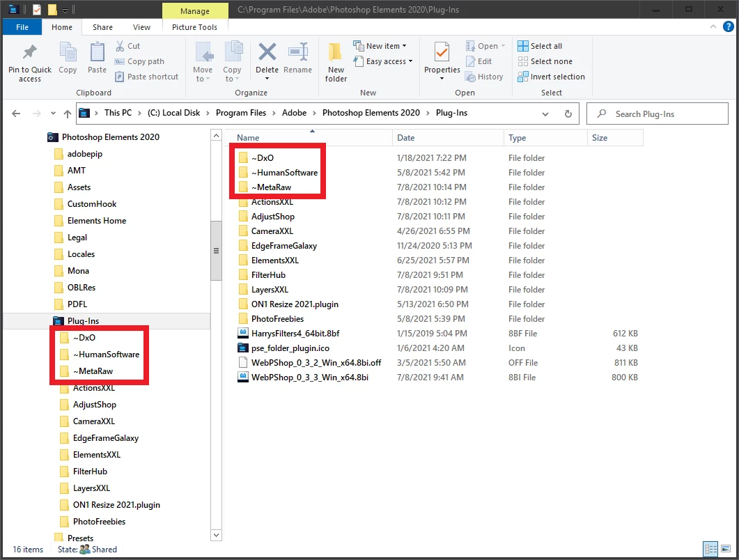Click the navigation pane scroll down arrow
This screenshot has width=739, height=560.
click(x=216, y=535)
